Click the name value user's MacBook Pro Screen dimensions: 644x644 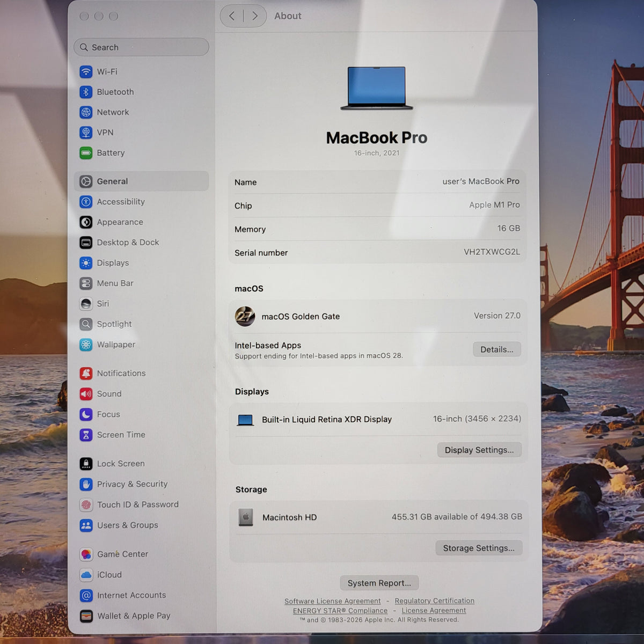[x=481, y=181]
